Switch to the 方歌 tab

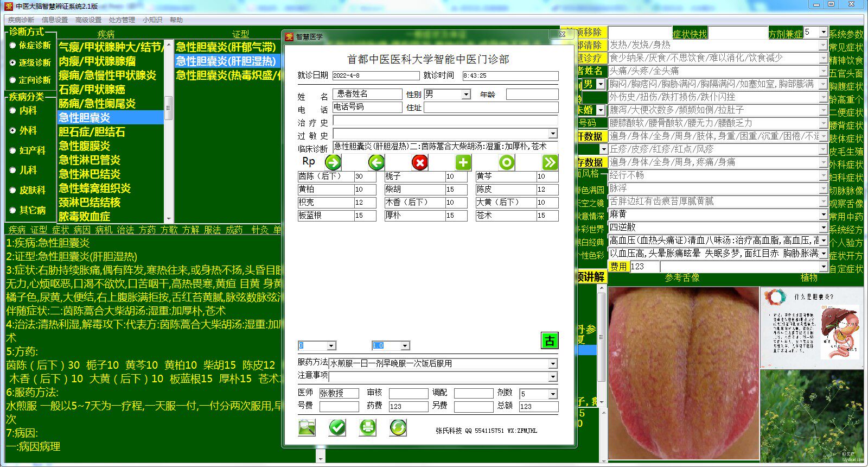pyautogui.click(x=169, y=230)
